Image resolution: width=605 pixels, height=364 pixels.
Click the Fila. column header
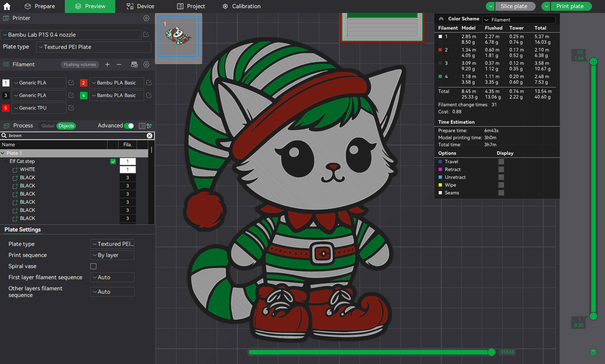[x=128, y=145]
